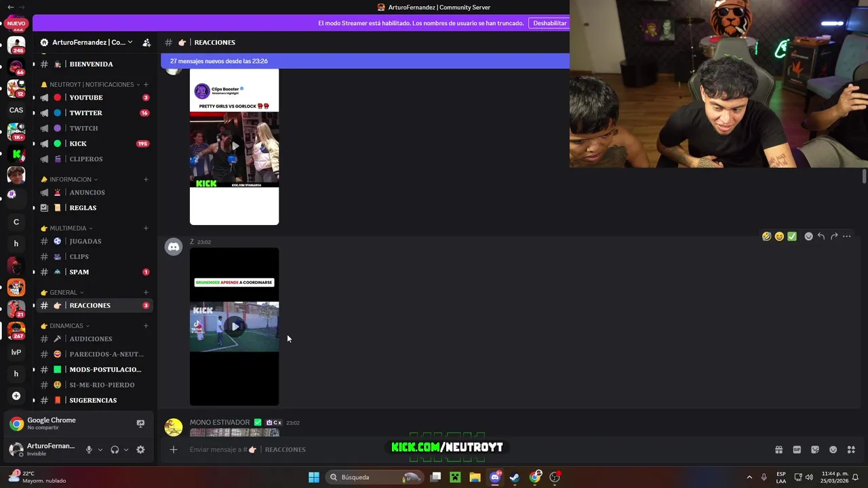This screenshot has height=488, width=868.
Task: Open the server with 1K+ notifications
Action: pos(16,131)
